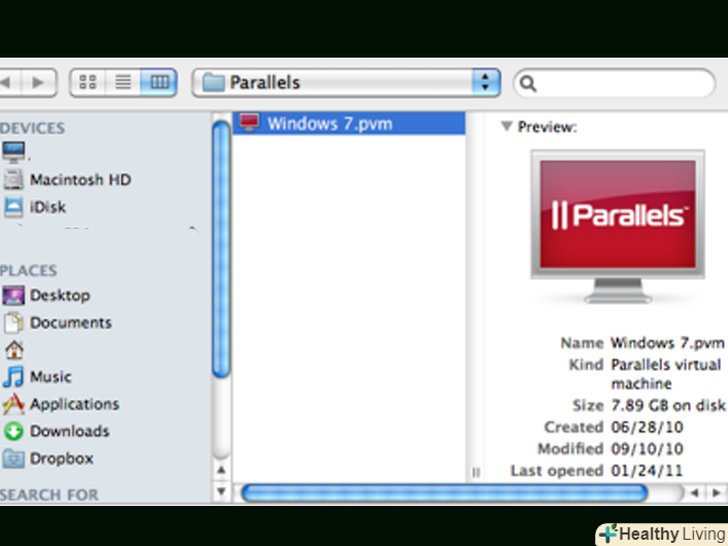
Task: Click the horizontal scroll left arrow
Action: (695, 493)
